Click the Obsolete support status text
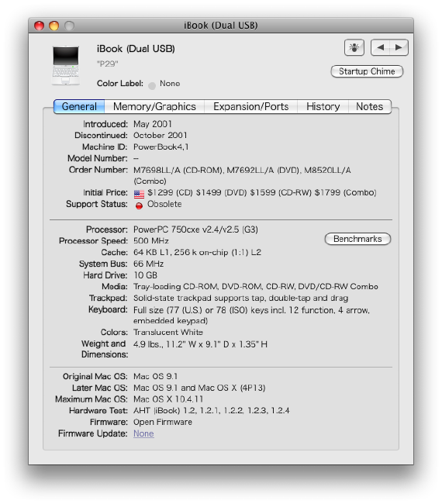This screenshot has width=442, height=504. (164, 204)
